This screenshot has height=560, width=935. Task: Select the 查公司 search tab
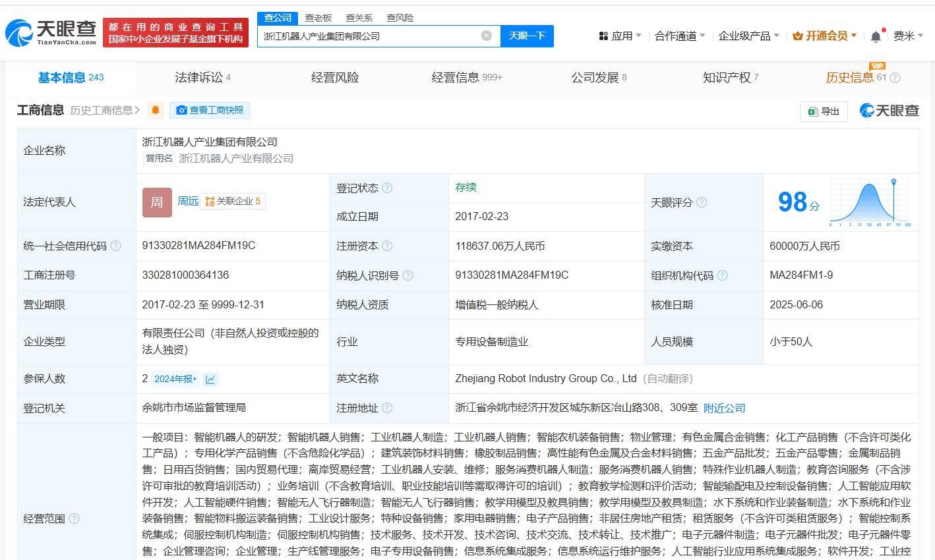click(278, 18)
